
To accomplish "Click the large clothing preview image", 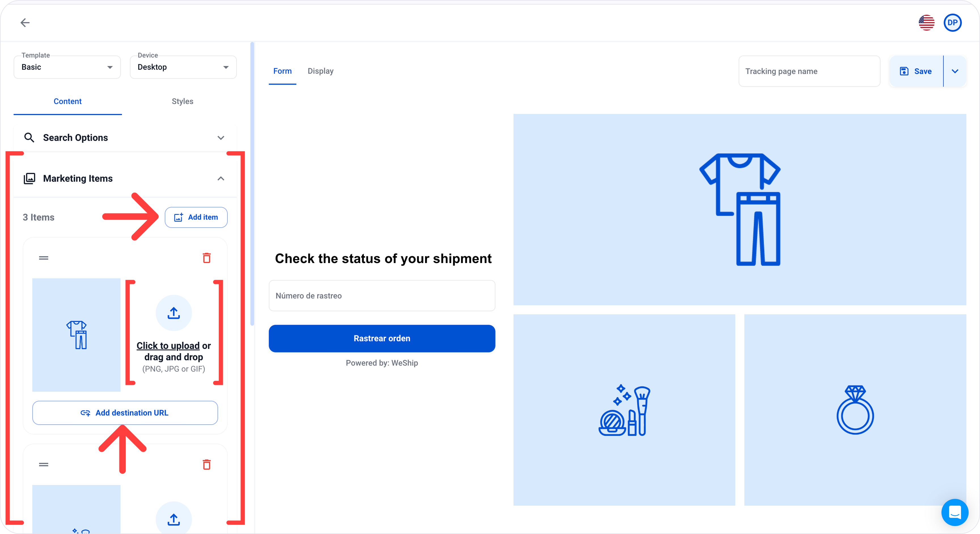I will (740, 209).
